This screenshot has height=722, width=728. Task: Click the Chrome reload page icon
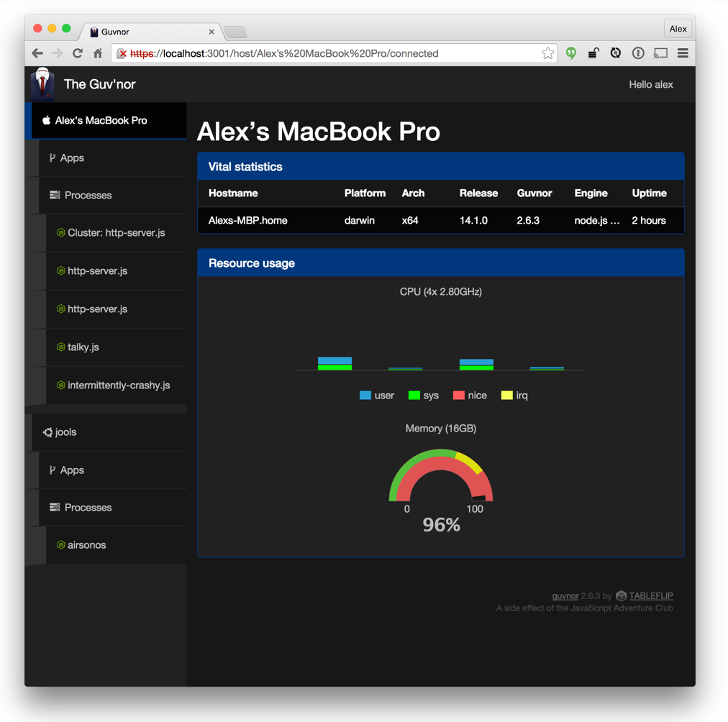pos(78,53)
